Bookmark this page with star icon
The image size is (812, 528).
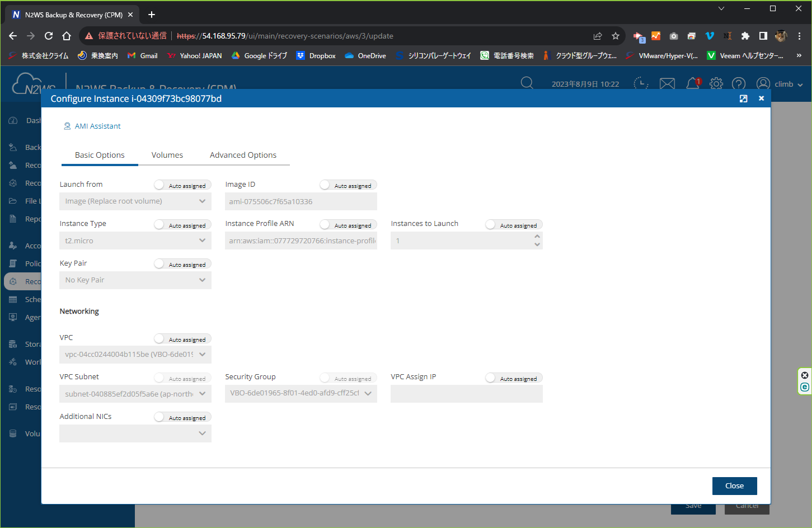[x=616, y=36]
